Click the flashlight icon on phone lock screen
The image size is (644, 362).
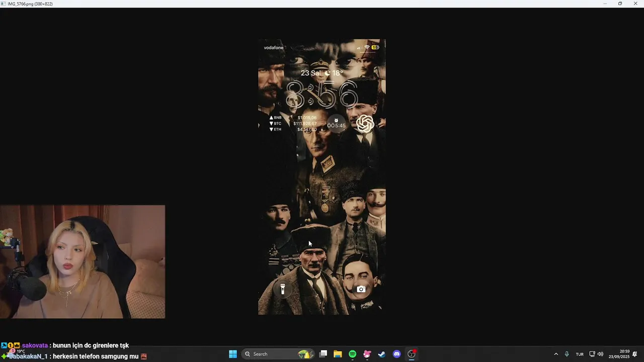click(283, 289)
